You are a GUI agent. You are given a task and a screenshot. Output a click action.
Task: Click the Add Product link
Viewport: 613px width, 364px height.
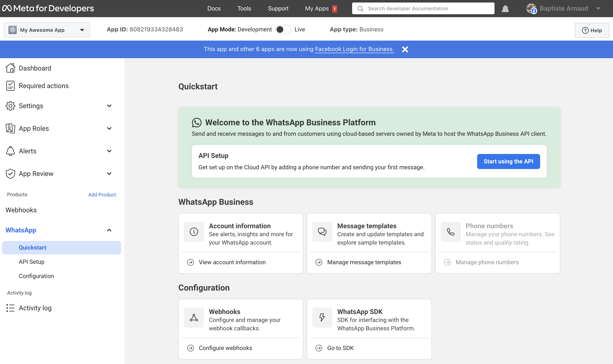coord(102,195)
